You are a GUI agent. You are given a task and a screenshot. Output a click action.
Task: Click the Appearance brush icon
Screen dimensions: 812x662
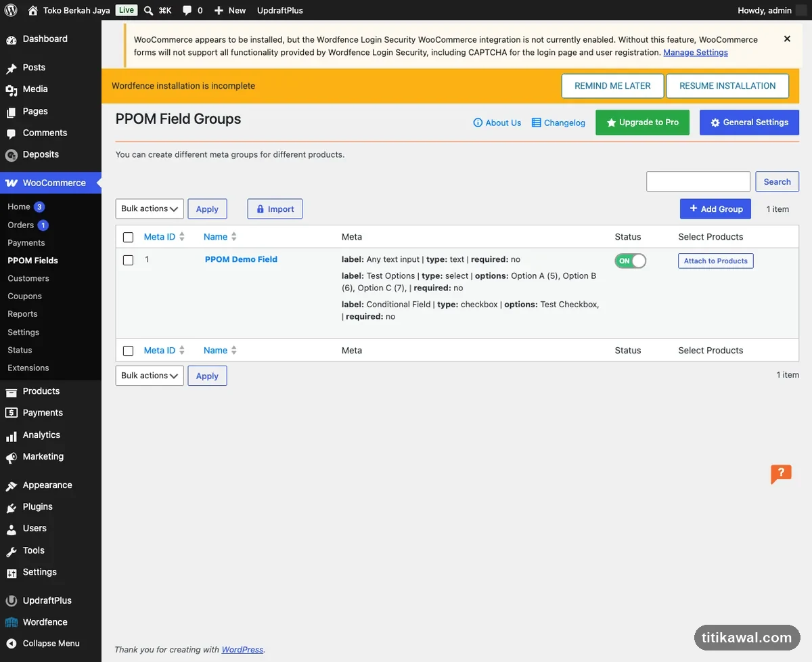[x=12, y=485]
